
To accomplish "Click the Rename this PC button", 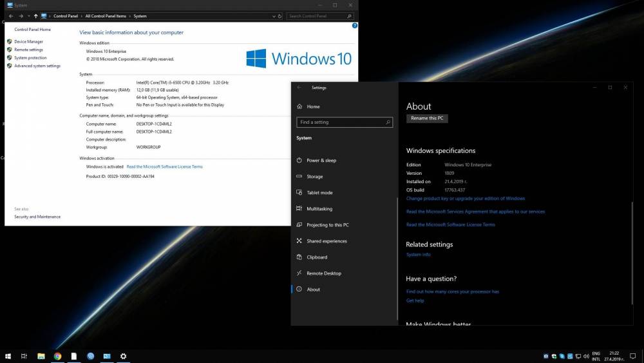I will [x=427, y=119].
